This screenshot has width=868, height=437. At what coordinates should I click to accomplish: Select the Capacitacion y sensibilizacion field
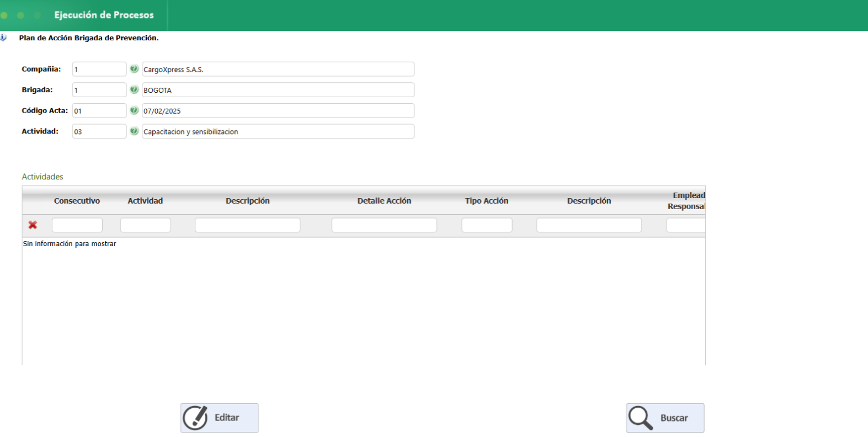pyautogui.click(x=278, y=131)
